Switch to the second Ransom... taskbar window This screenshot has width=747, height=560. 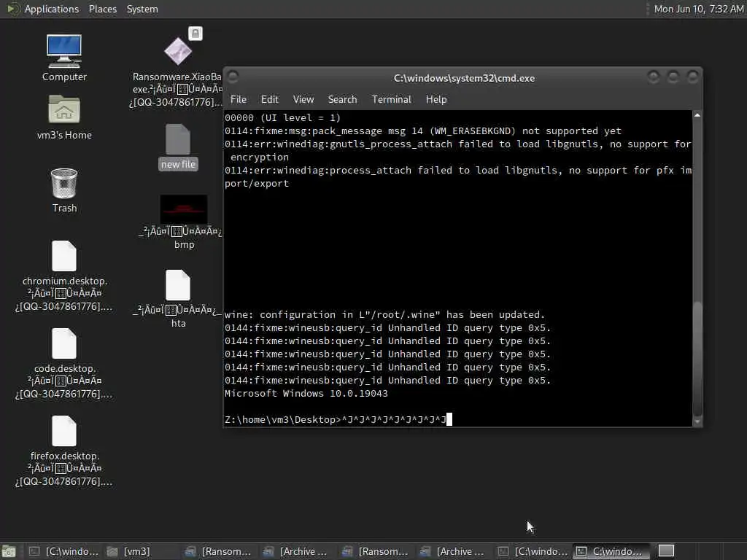click(374, 551)
